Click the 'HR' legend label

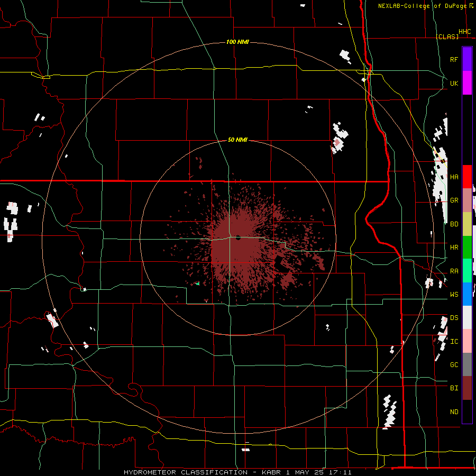[454, 247]
